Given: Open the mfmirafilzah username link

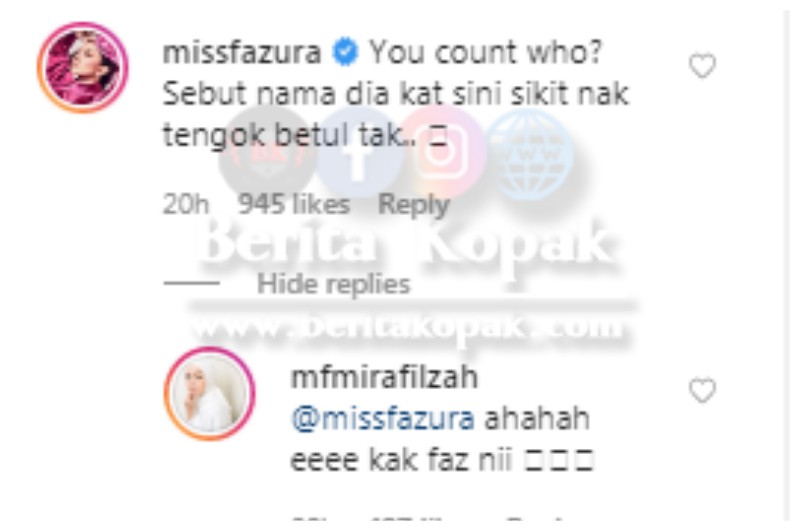Looking at the screenshot, I should (x=384, y=378).
